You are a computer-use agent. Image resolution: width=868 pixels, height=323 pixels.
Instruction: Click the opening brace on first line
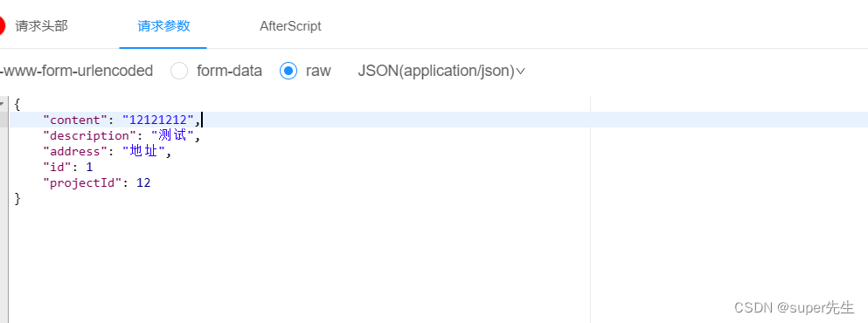point(17,103)
